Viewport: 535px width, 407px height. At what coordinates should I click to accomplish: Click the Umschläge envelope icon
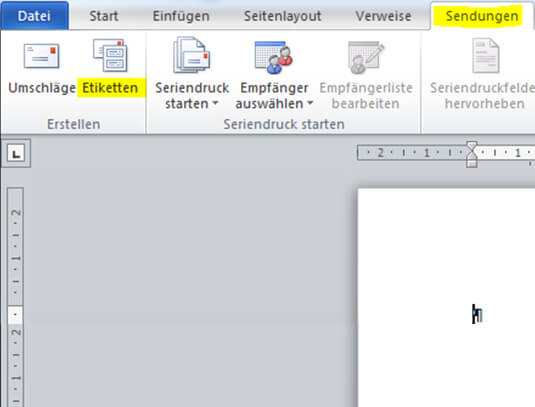tap(41, 56)
